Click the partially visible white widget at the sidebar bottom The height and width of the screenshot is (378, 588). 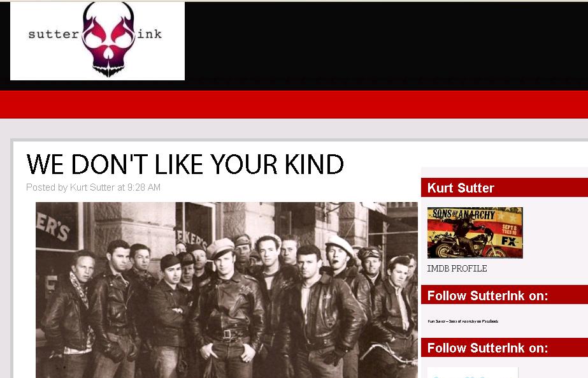point(473,373)
